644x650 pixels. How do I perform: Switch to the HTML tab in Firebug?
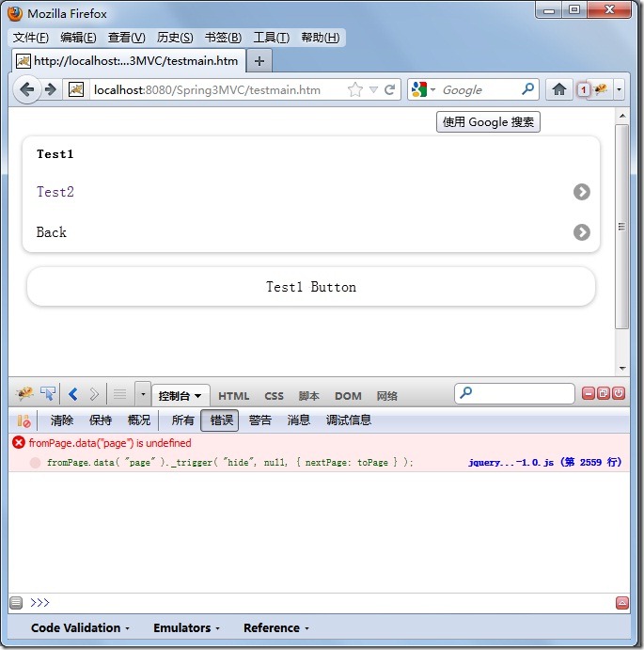click(234, 396)
